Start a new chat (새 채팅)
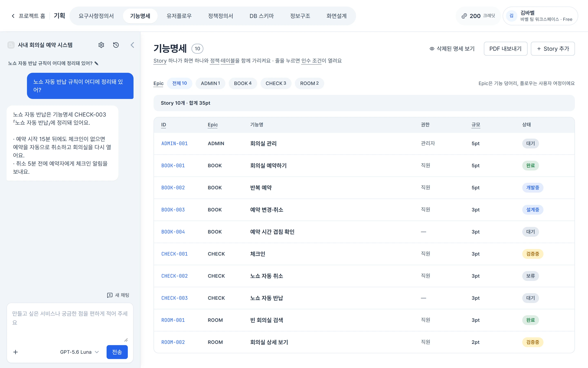This screenshot has width=588, height=368. 118,295
